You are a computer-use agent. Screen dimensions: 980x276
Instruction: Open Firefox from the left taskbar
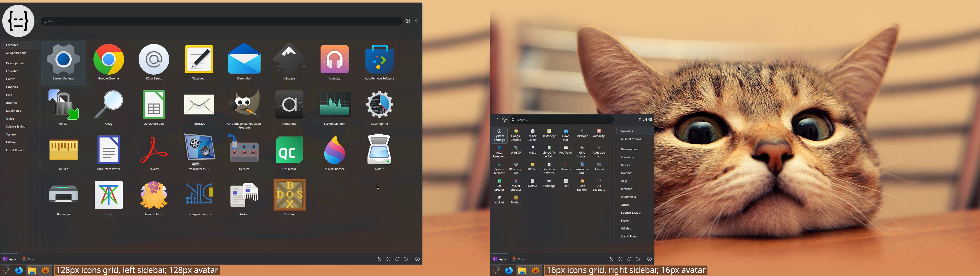19,270
